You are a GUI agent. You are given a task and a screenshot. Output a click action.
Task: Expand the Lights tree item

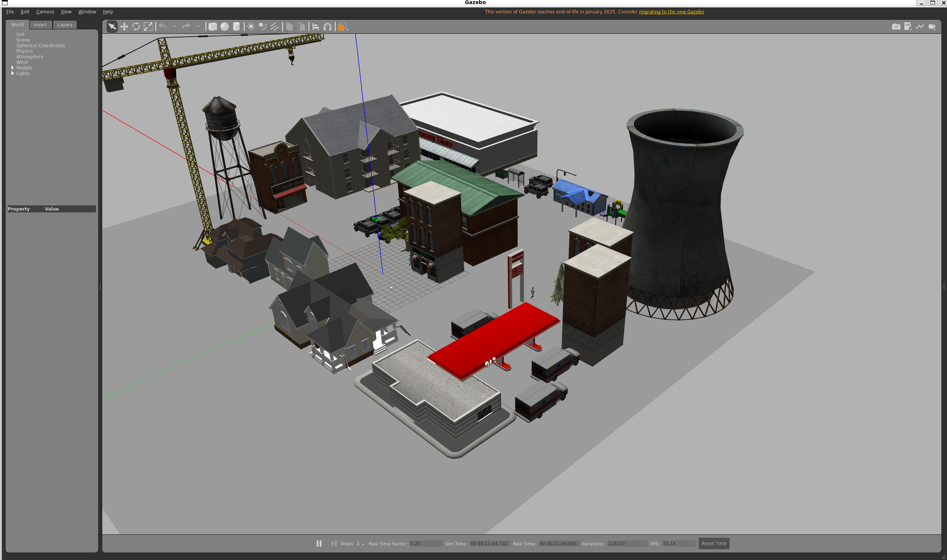point(13,73)
